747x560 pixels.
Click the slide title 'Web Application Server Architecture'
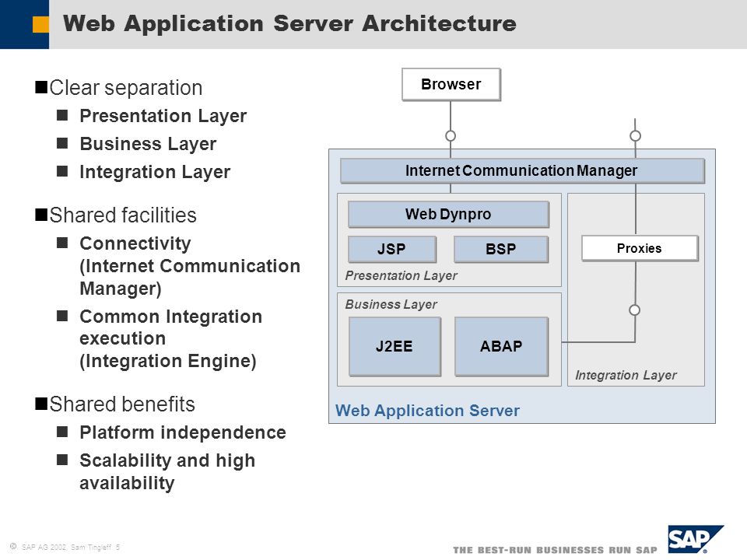pyautogui.click(x=289, y=23)
